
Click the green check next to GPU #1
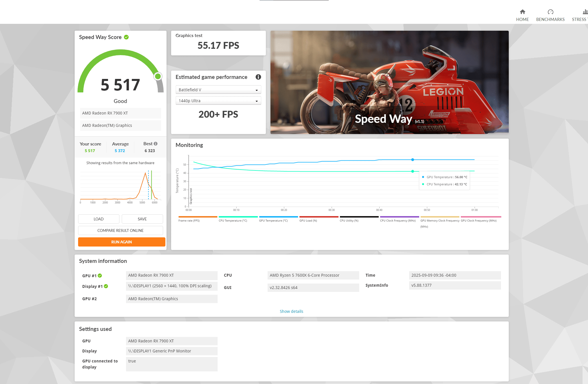(x=100, y=276)
